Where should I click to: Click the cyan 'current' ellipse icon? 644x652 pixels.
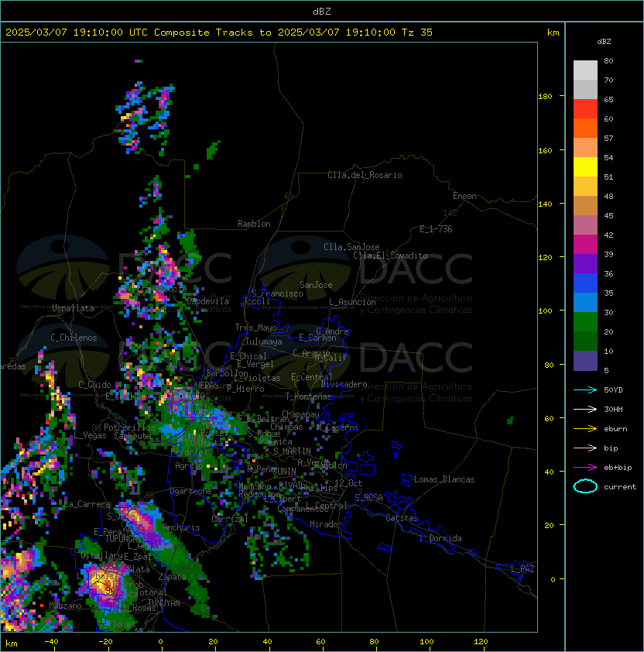(x=585, y=486)
